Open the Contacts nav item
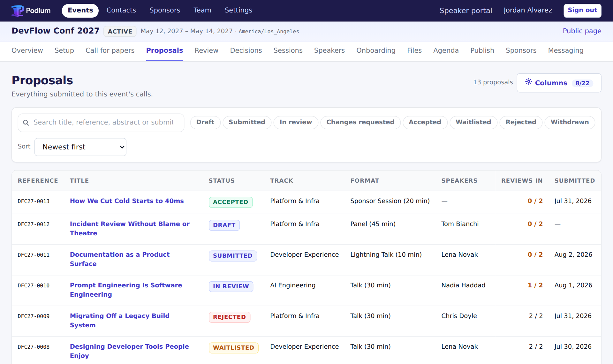Screen dimensions: 613x364 tap(121, 11)
